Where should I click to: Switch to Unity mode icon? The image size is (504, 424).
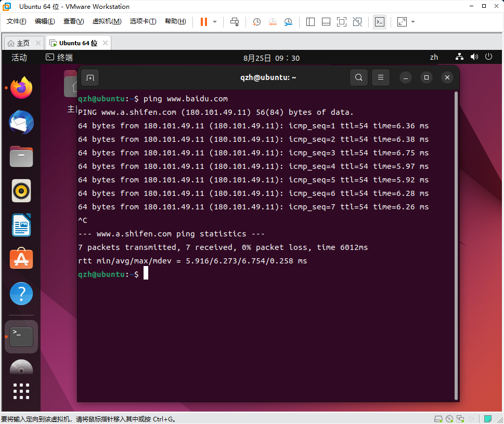coord(357,22)
